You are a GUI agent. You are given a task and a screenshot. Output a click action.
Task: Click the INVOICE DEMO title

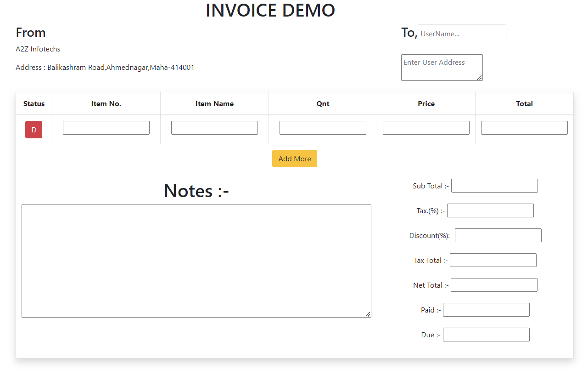(x=271, y=10)
